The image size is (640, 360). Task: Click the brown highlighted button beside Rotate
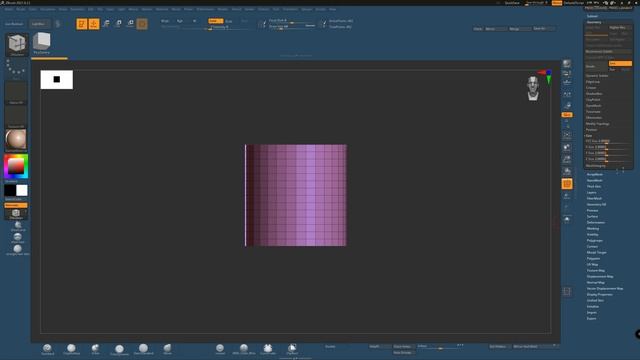click(x=142, y=24)
